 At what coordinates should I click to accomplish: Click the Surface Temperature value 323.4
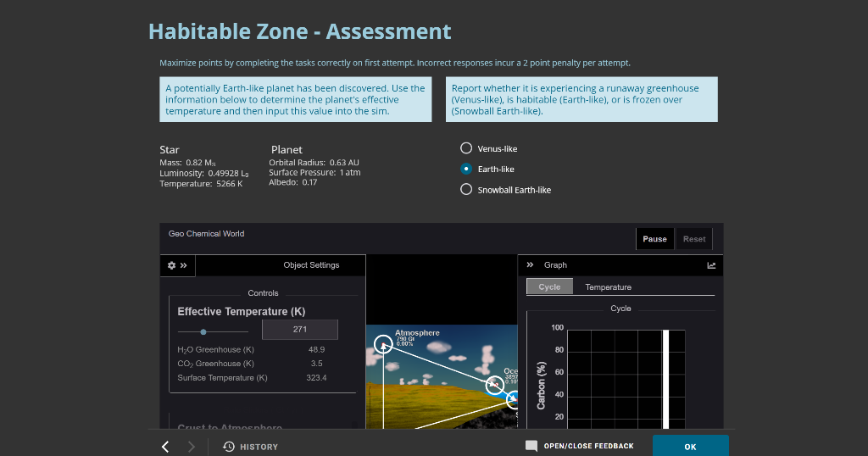[317, 378]
